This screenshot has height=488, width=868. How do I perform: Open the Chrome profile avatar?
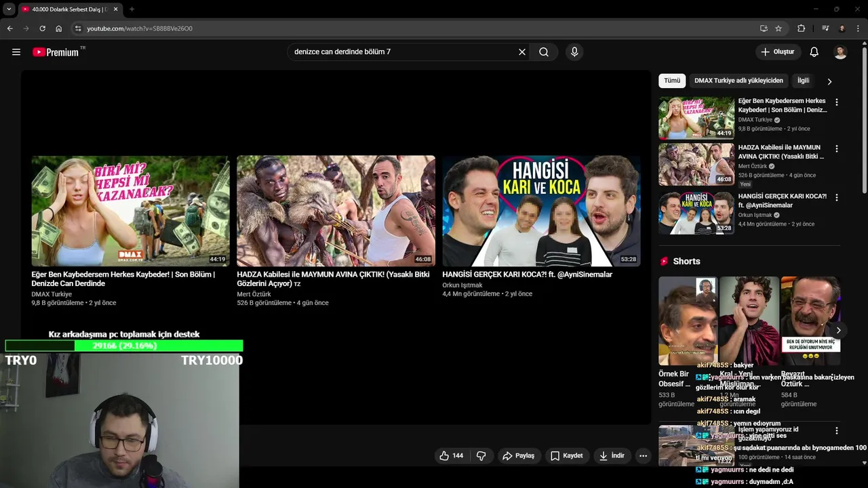[x=842, y=28]
